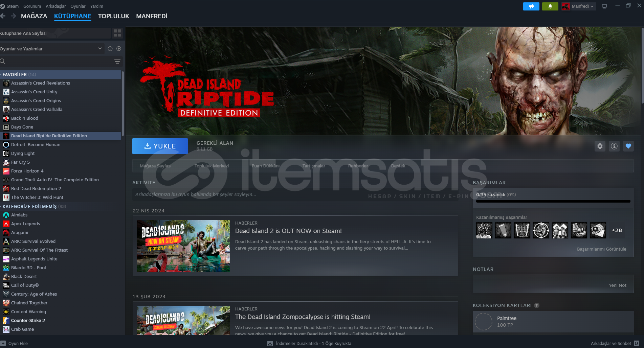Click Yeni Not to add note
644x348 pixels.
click(x=618, y=285)
